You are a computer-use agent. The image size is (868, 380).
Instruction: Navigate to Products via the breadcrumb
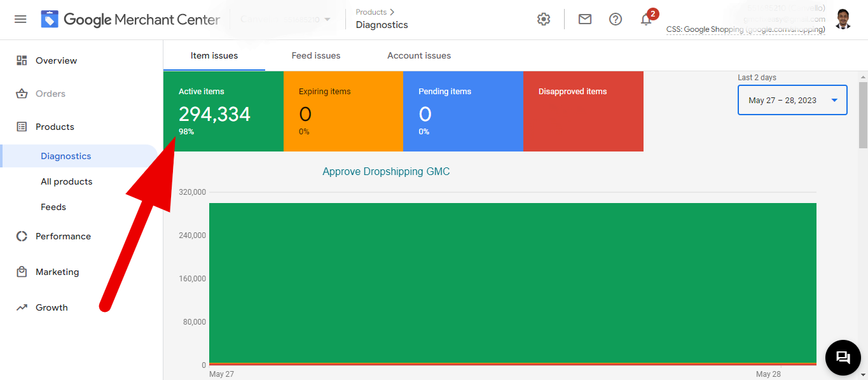pyautogui.click(x=371, y=11)
